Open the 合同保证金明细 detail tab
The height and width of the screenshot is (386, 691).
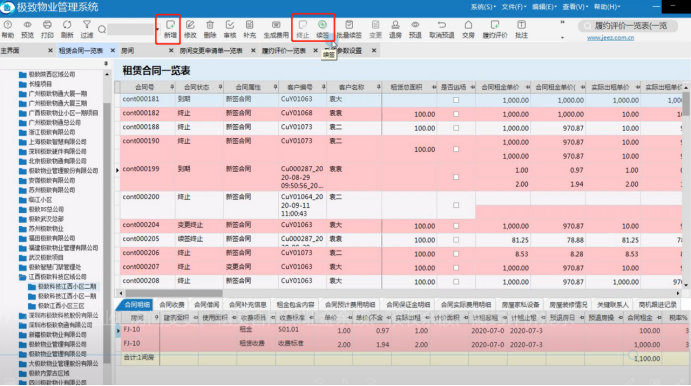(408, 304)
